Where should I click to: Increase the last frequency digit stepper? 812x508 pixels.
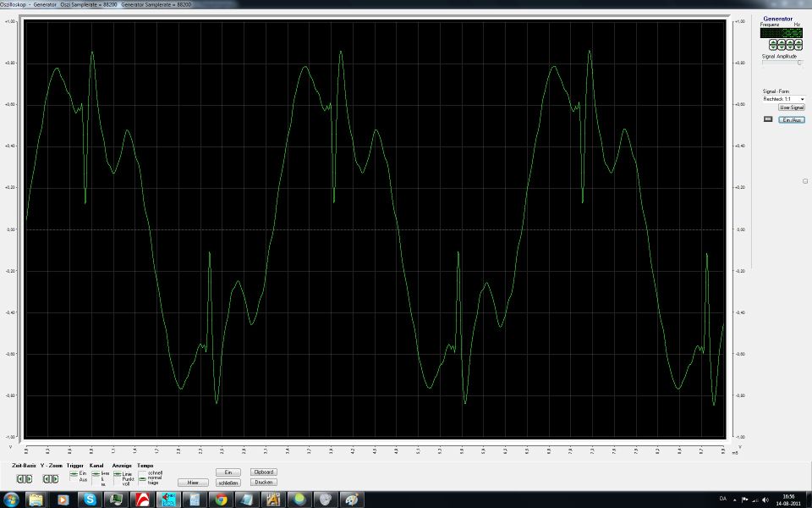[x=798, y=42]
